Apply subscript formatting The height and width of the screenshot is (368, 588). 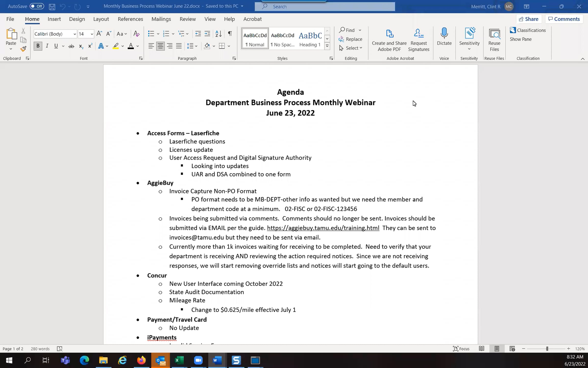pos(81,46)
